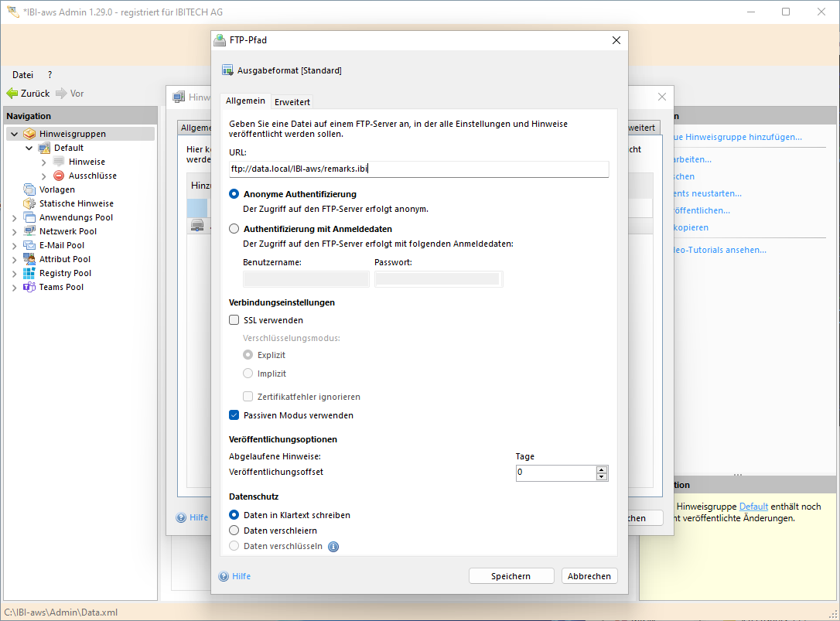The height and width of the screenshot is (621, 840).
Task: Increase the Veröffentlichungsoffset value with up arrow
Action: click(x=602, y=469)
